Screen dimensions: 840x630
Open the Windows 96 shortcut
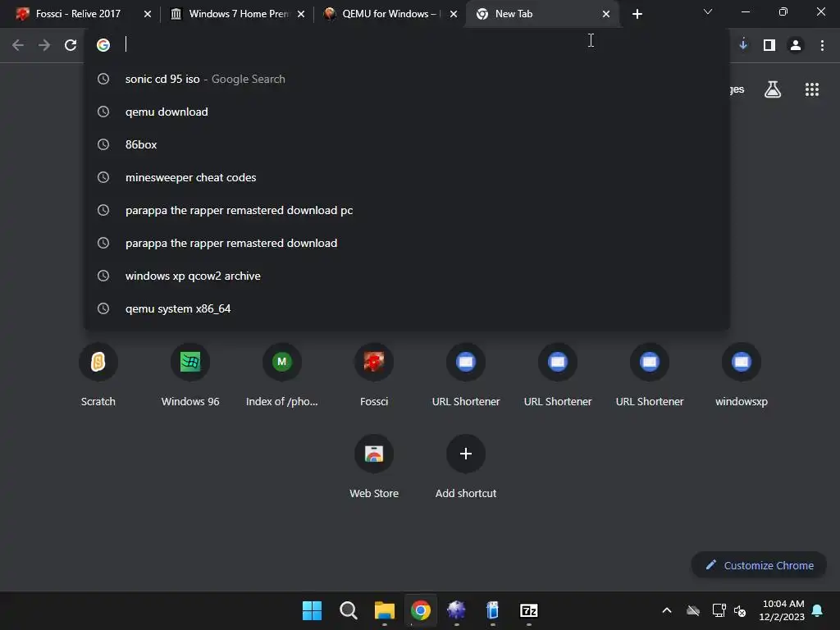click(x=190, y=375)
